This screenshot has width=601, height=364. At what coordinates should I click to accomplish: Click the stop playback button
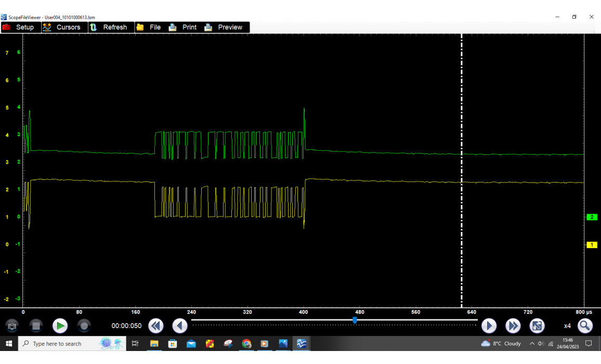(36, 326)
